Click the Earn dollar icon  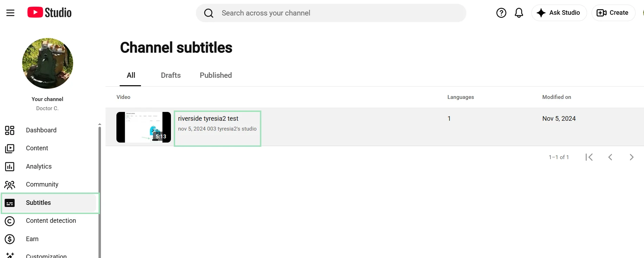pos(9,239)
